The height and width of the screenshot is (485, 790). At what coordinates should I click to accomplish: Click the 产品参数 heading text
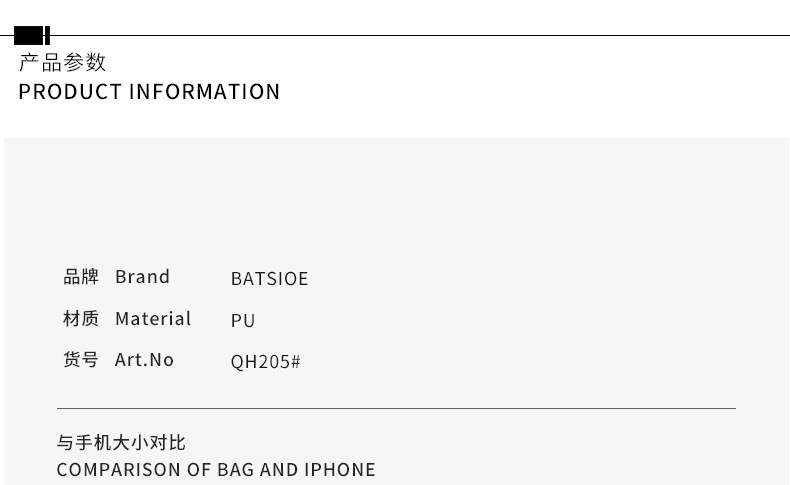pyautogui.click(x=62, y=63)
